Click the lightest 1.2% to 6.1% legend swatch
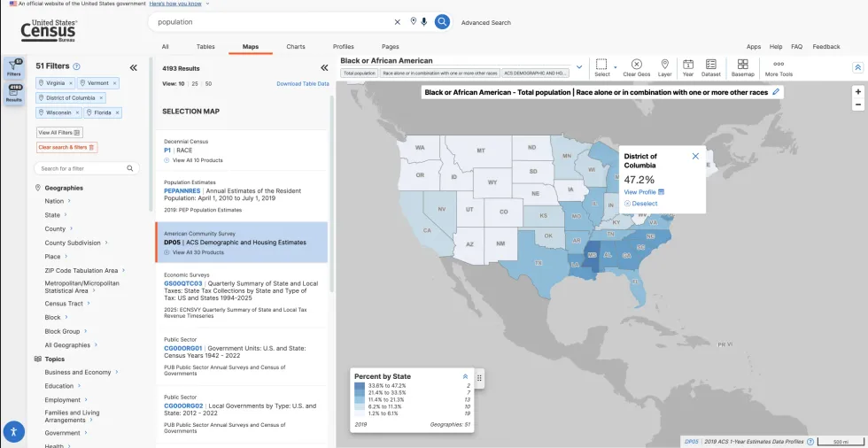868x448 pixels. click(x=360, y=413)
